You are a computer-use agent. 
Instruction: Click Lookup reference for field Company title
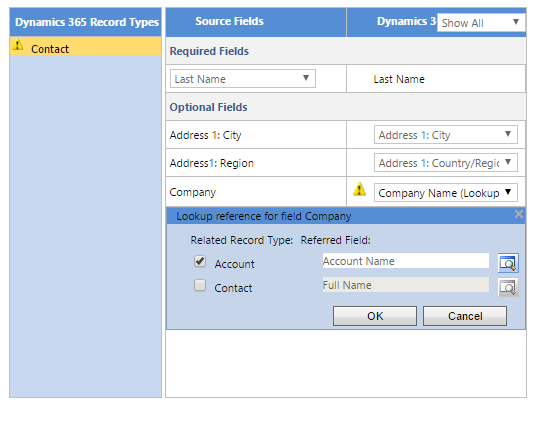point(264,216)
